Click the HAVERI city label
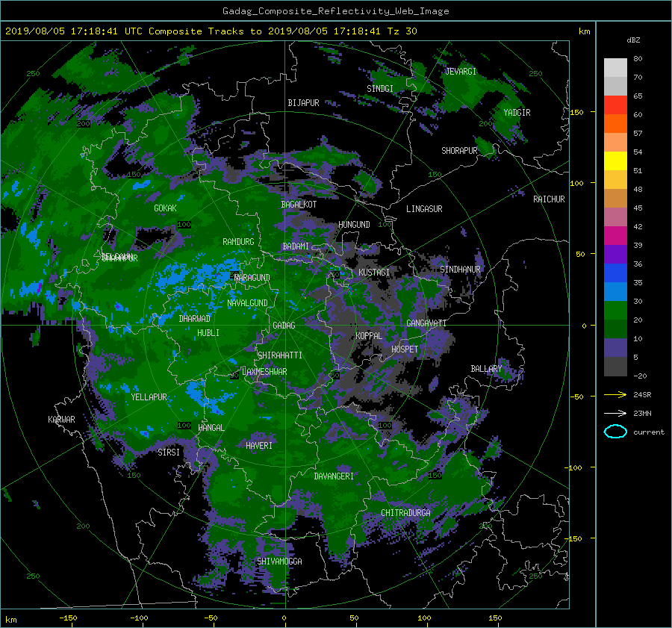 click(259, 446)
